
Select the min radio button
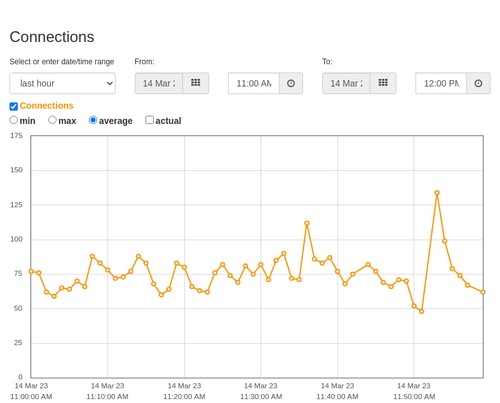[x=14, y=120]
